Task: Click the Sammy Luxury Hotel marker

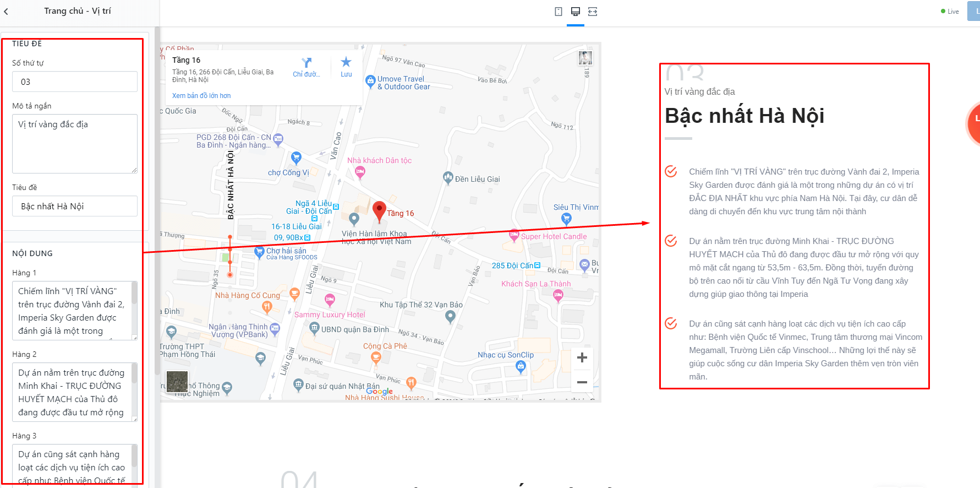Action: [x=330, y=300]
